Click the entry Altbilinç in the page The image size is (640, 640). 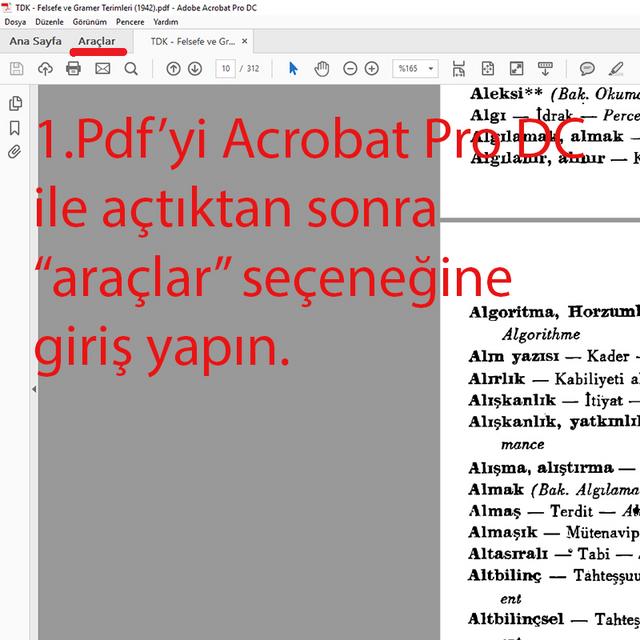pos(505,576)
